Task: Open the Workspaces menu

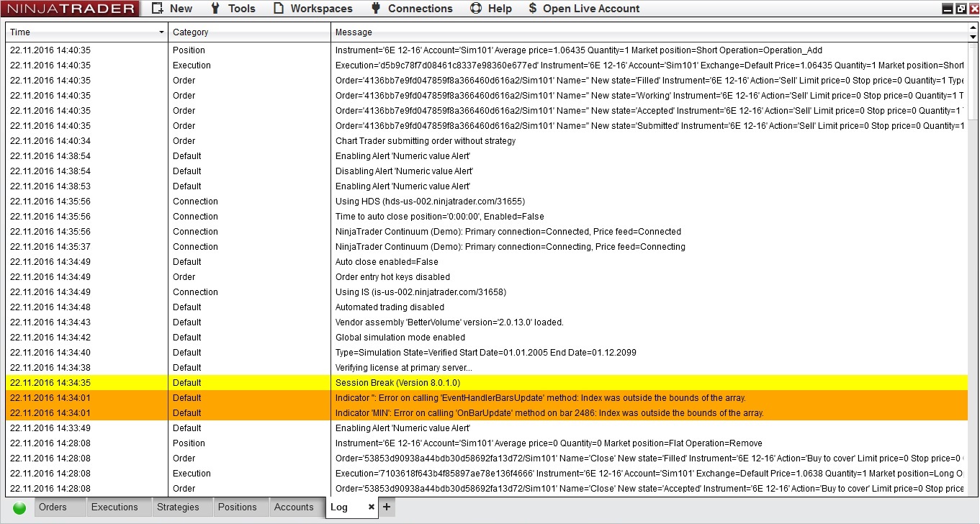Action: pyautogui.click(x=313, y=9)
